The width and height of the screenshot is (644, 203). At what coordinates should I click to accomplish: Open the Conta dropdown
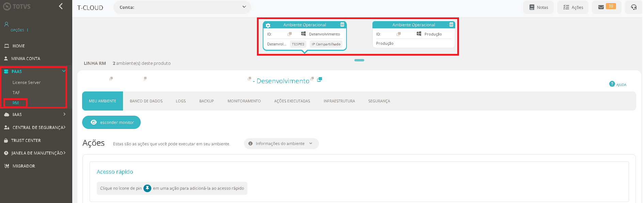pos(182,7)
